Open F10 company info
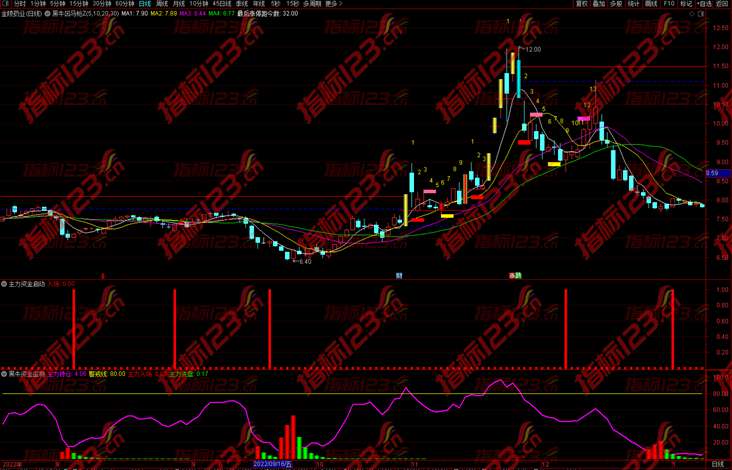The height and width of the screenshot is (470, 732). 668,4
